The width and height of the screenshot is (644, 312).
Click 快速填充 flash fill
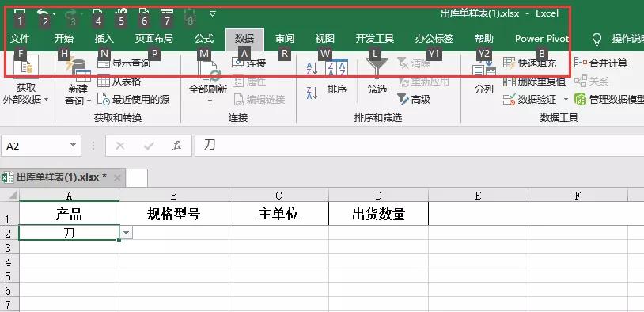coord(530,63)
